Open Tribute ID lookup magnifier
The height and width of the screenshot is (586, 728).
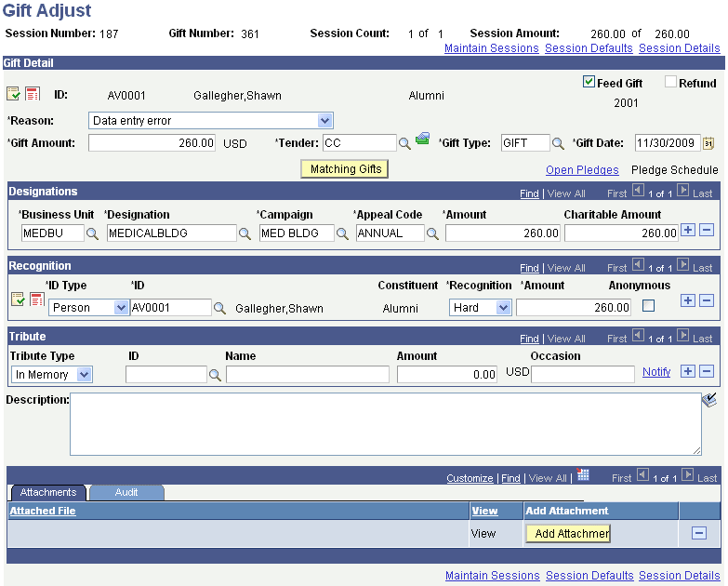[215, 375]
